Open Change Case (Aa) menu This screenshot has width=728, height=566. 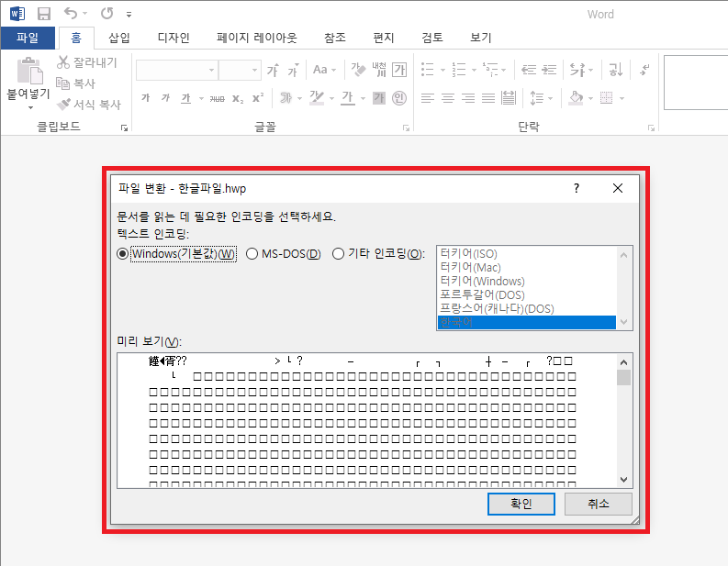click(x=324, y=70)
